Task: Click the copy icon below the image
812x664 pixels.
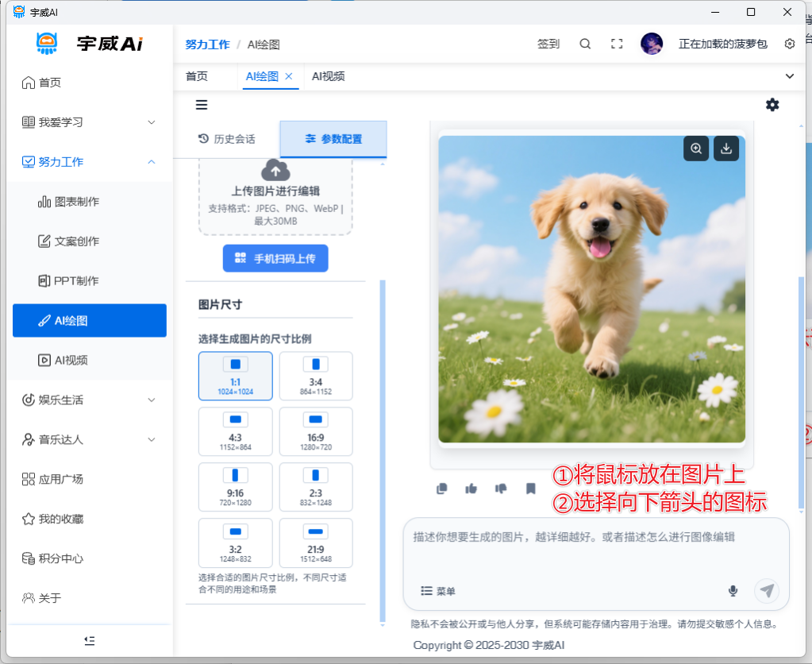Action: pos(442,488)
